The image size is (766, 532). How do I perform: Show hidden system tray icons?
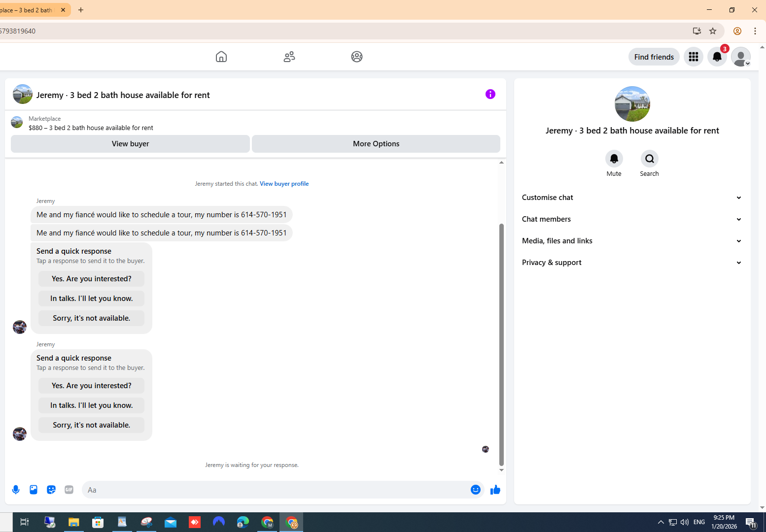tap(661, 522)
